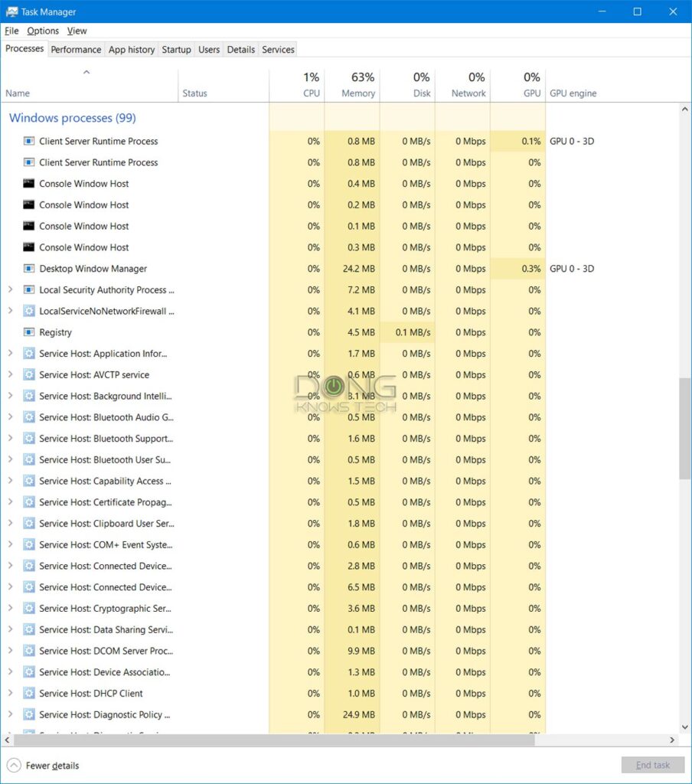Click the End task button
This screenshot has width=692, height=784.
point(652,765)
